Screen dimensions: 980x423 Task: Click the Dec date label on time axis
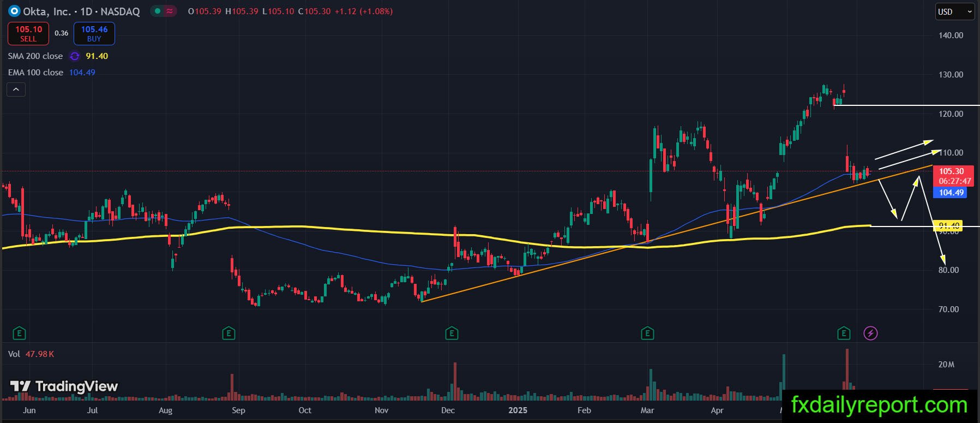[448, 410]
